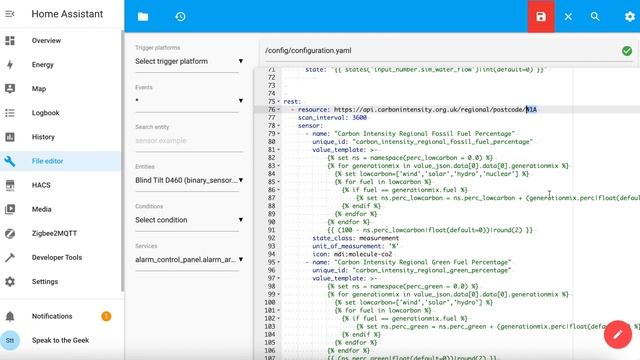
Task: Open search in the editor toolbar
Action: point(595,16)
